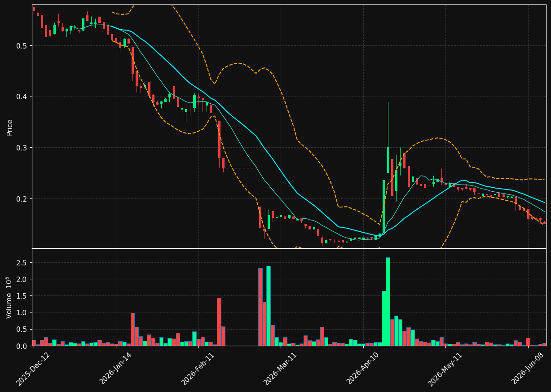Image resolution: width=551 pixels, height=392 pixels.
Task: Click the 2.0 Volume axis tick
Action: (x=22, y=279)
